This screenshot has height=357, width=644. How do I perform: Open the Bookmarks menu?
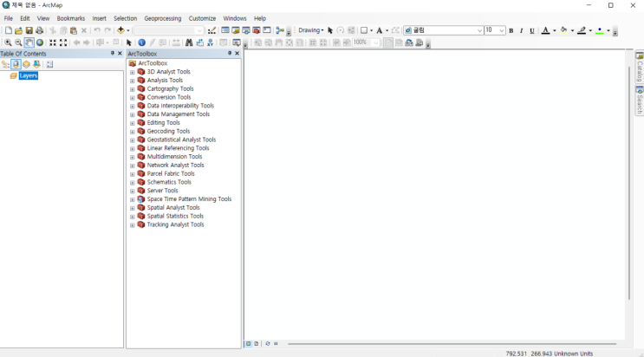coord(71,18)
